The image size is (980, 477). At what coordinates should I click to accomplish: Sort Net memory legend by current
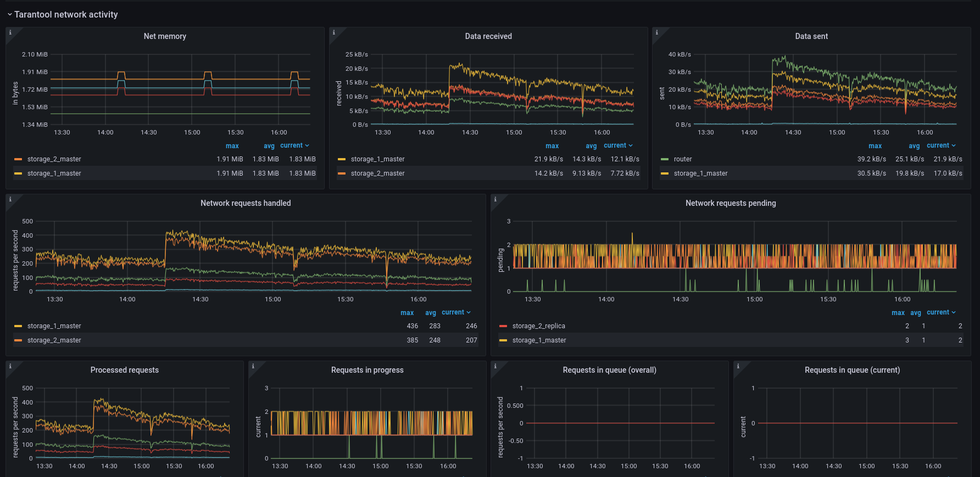point(295,145)
